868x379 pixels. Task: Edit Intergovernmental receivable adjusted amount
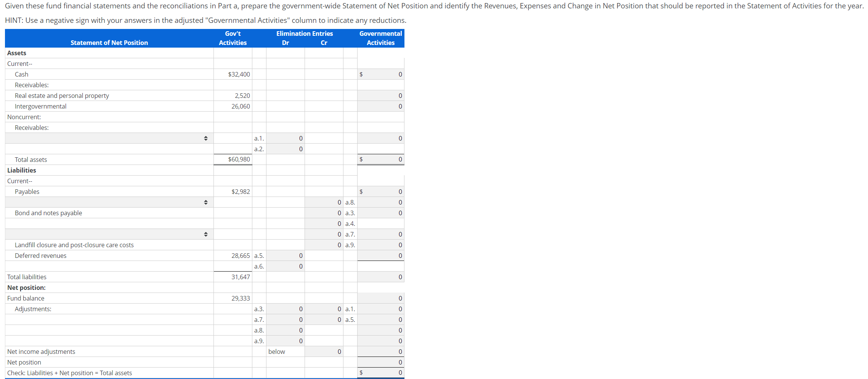click(x=380, y=106)
